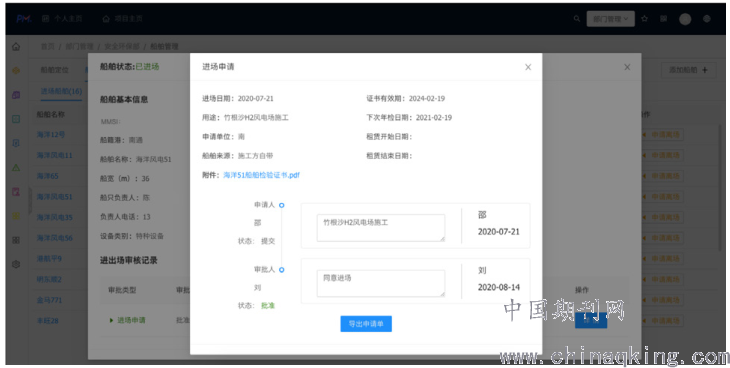Click the green warning triangle sidebar icon
The image size is (730, 368).
16,168
